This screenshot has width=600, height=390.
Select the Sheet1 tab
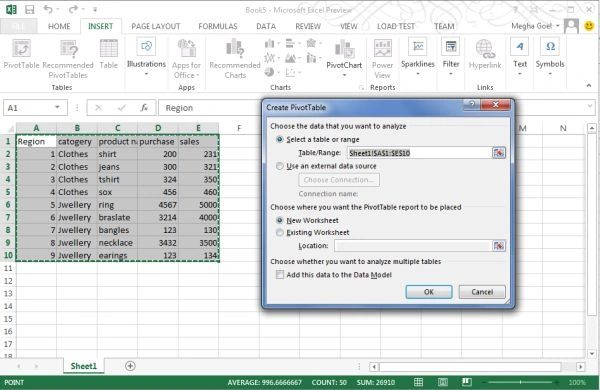[83, 366]
